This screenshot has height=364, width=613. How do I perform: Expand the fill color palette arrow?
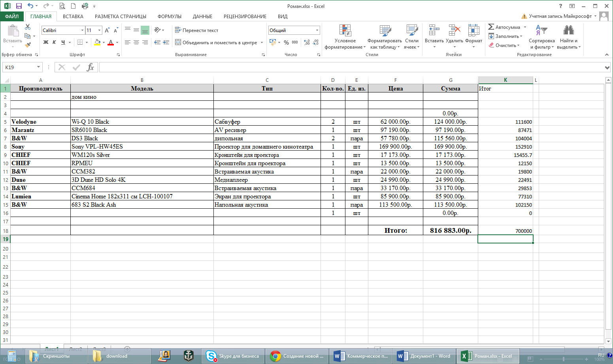pyautogui.click(x=104, y=42)
